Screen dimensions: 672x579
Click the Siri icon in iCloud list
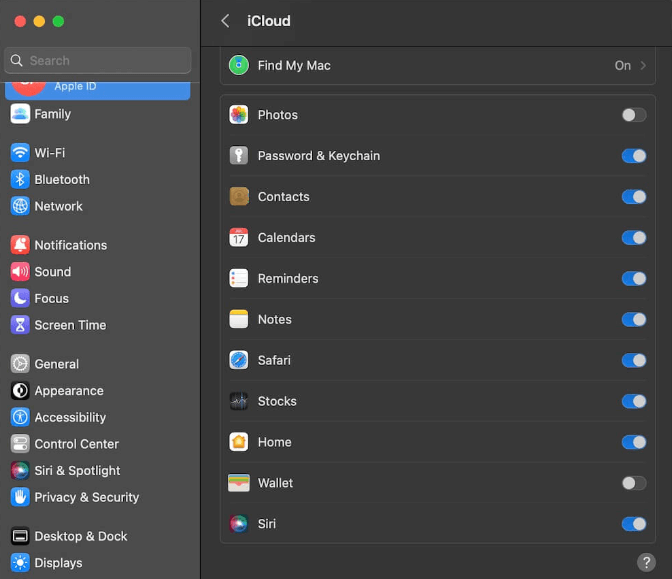click(x=238, y=524)
